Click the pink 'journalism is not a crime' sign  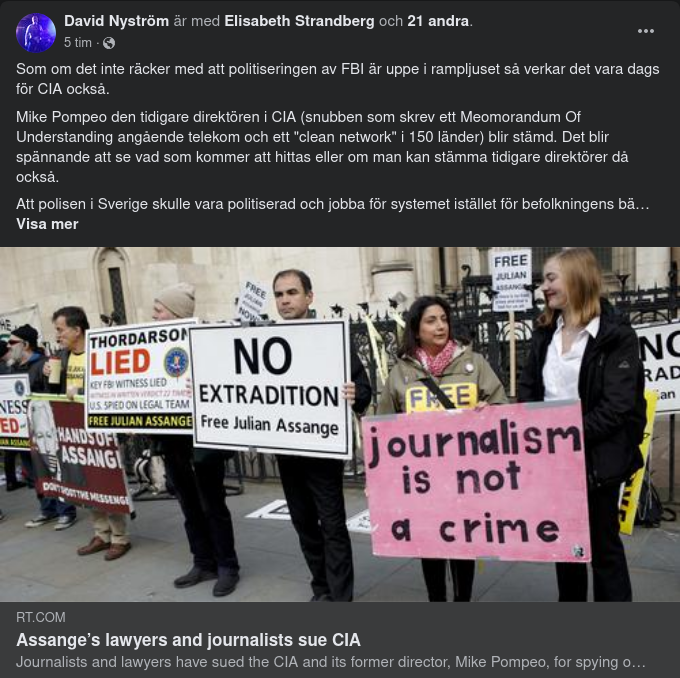[x=476, y=481]
